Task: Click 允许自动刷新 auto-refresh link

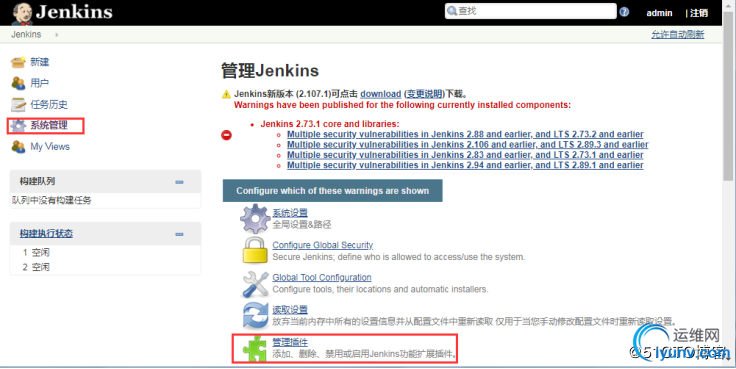Action: click(x=678, y=34)
